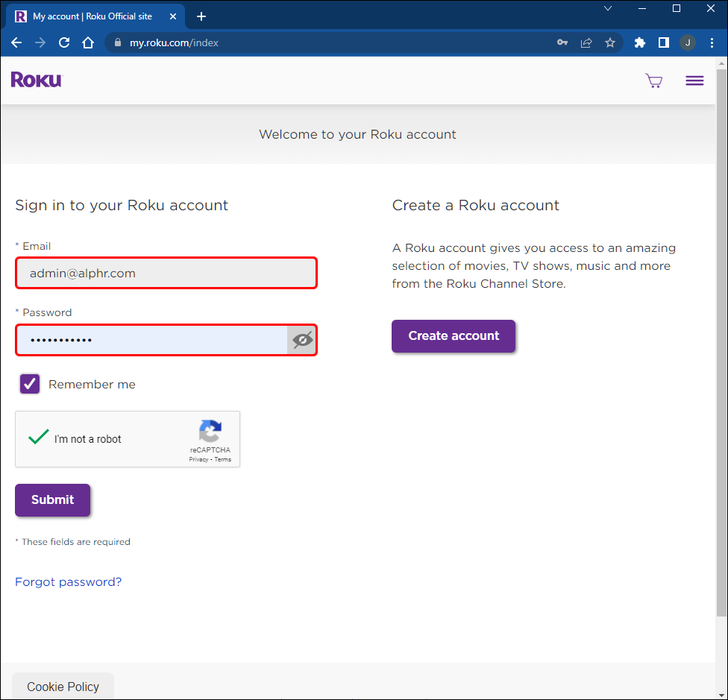Open reCAPTCHA Privacy link
The width and height of the screenshot is (728, 700).
[x=198, y=459]
